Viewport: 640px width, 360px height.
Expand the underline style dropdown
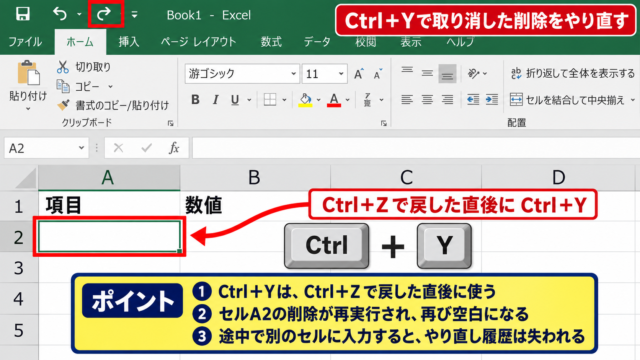tap(249, 100)
